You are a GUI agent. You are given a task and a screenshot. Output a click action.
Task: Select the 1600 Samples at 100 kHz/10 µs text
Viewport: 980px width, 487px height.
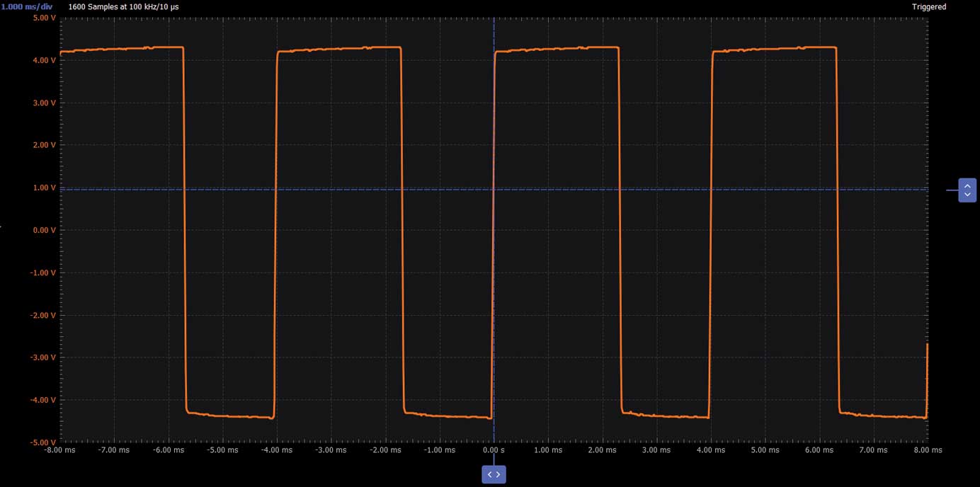click(122, 6)
